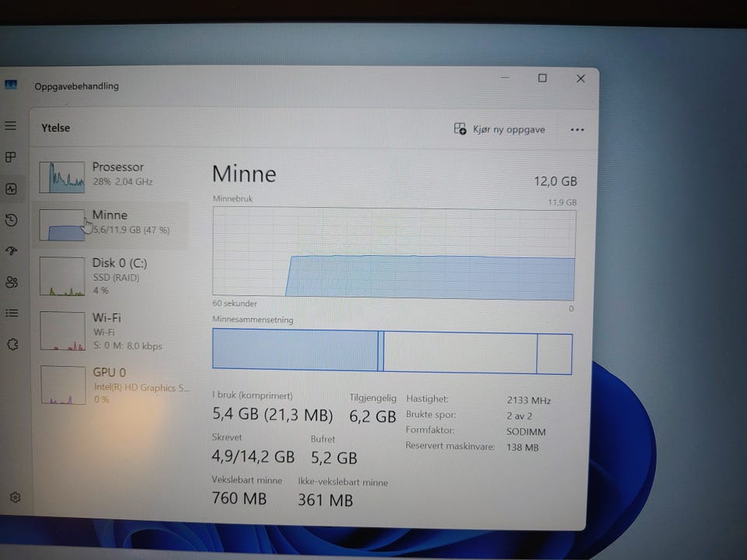Open the three-dots more options menu

577,130
